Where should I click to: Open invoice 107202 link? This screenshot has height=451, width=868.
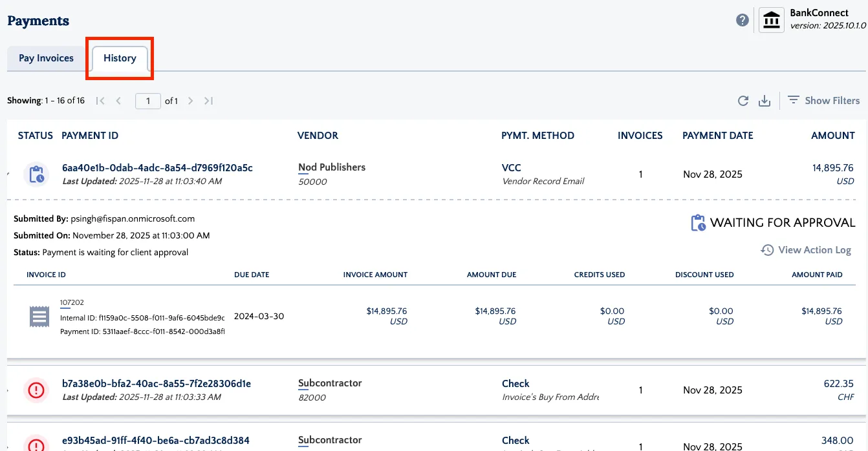pyautogui.click(x=72, y=302)
